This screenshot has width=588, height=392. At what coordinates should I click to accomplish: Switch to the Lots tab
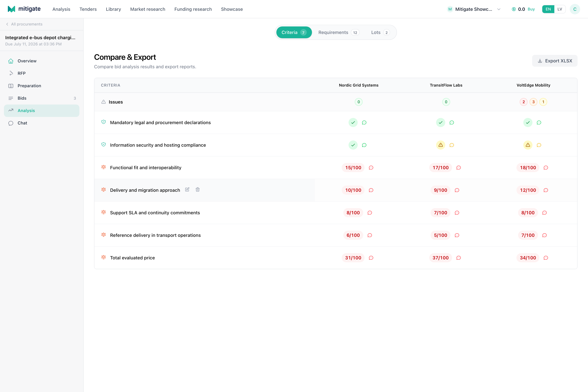tap(380, 33)
